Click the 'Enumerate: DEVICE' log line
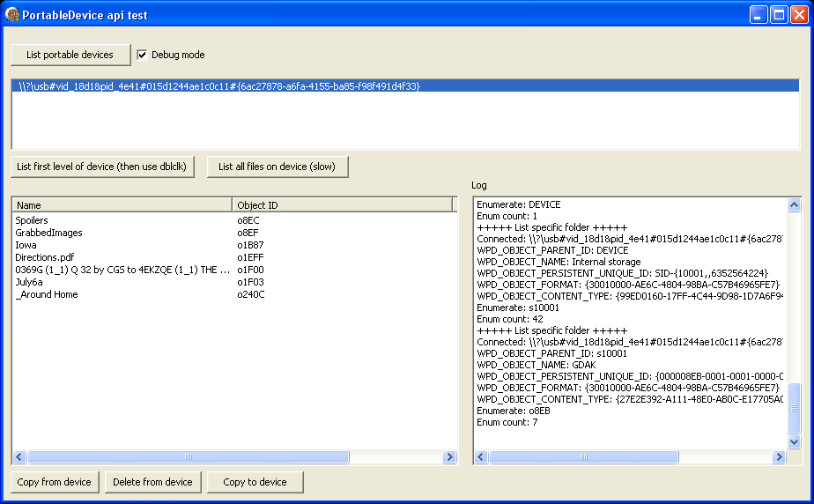The height and width of the screenshot is (504, 814). 519,204
